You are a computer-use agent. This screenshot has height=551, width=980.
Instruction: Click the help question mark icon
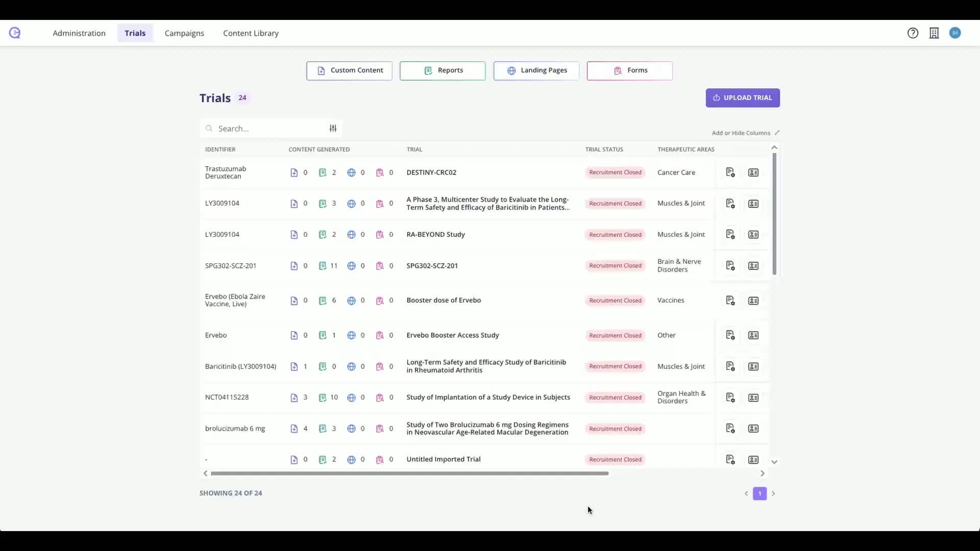pyautogui.click(x=913, y=33)
